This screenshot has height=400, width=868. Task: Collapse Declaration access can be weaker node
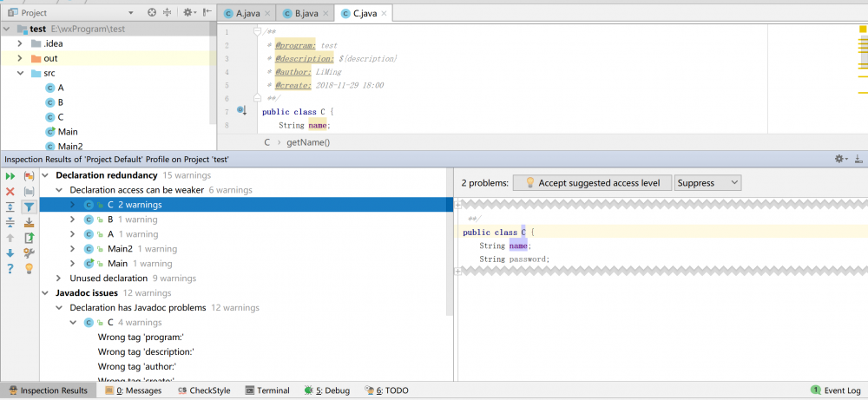coord(59,190)
